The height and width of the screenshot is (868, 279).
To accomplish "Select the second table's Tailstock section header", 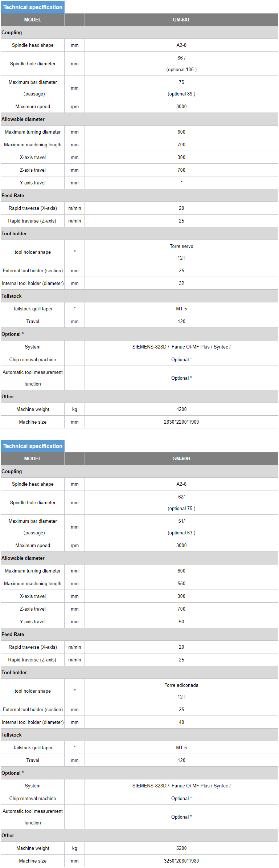I will click(139, 735).
